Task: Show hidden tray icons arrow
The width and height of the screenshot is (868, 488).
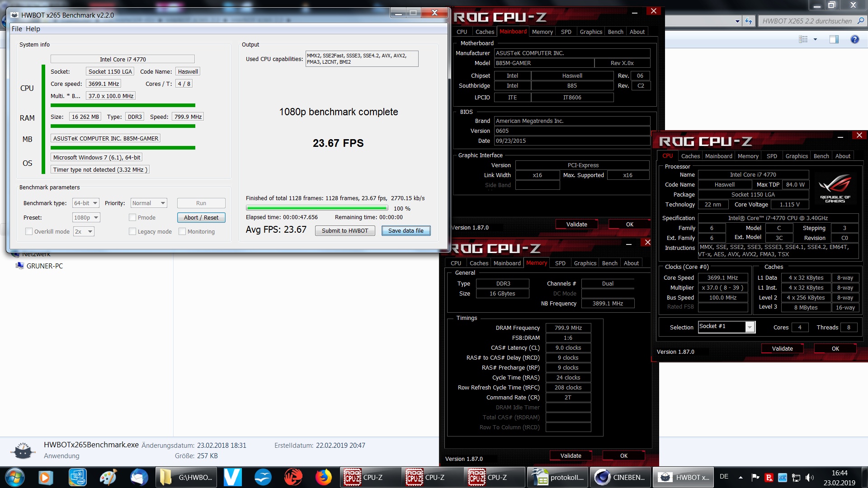Action: coord(741,477)
